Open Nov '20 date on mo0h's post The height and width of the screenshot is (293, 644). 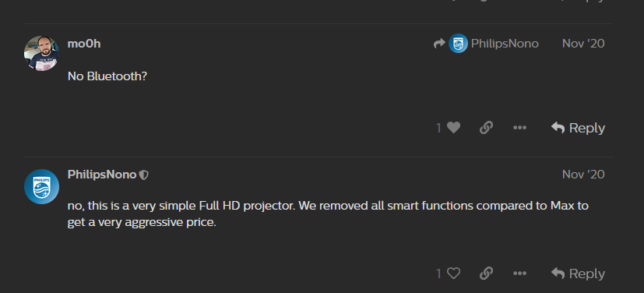[x=583, y=44]
